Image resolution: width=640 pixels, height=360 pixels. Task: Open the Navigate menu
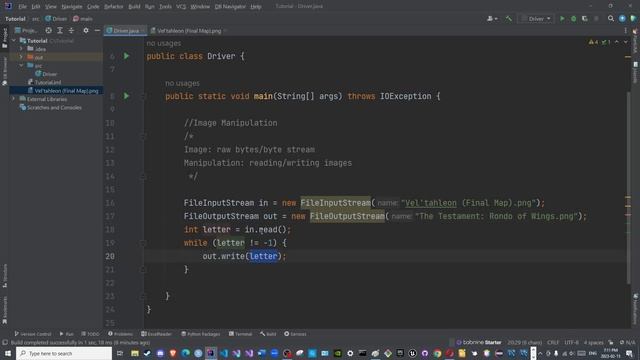click(x=72, y=7)
